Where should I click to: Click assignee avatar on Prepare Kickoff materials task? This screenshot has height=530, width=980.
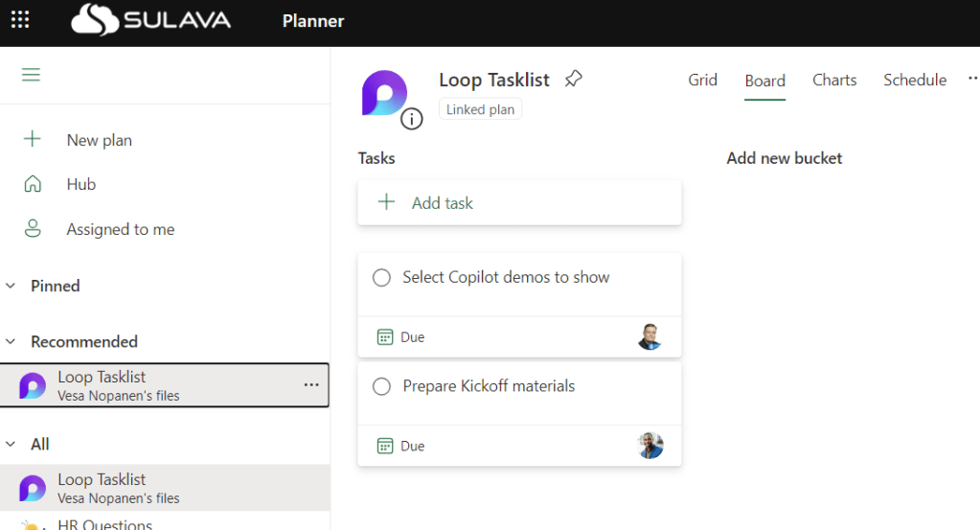coord(650,446)
